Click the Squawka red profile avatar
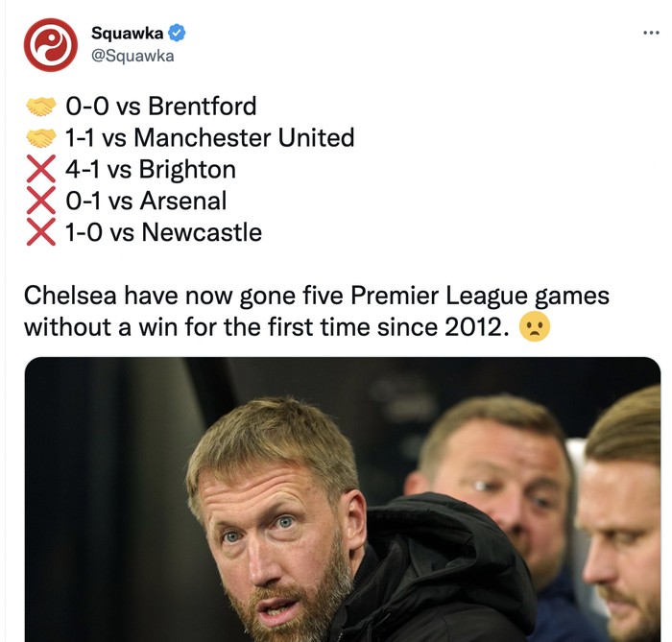 click(x=50, y=45)
